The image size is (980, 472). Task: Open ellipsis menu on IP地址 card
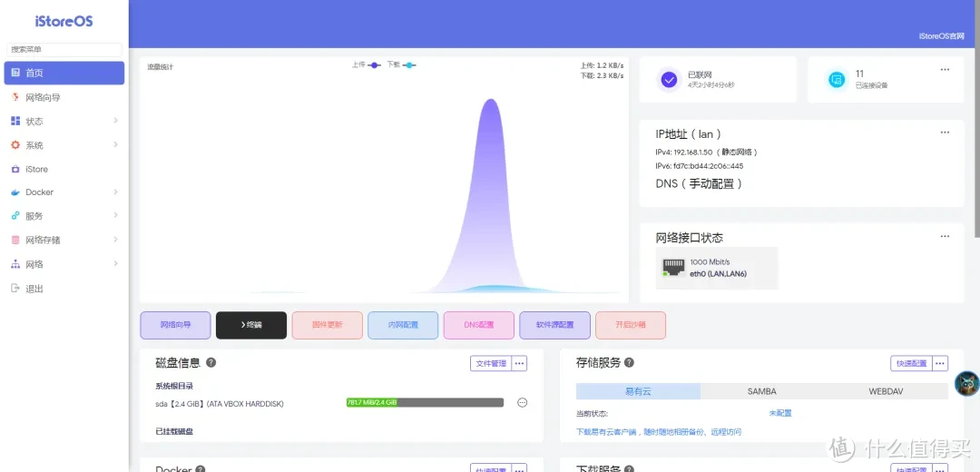pos(945,133)
